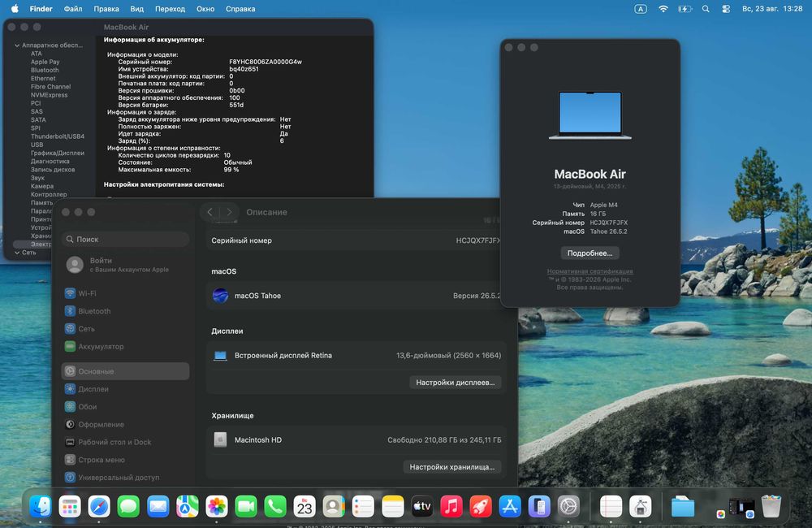Viewport: 812px width, 528px height.
Task: Click the input source A indicator
Action: 641,9
